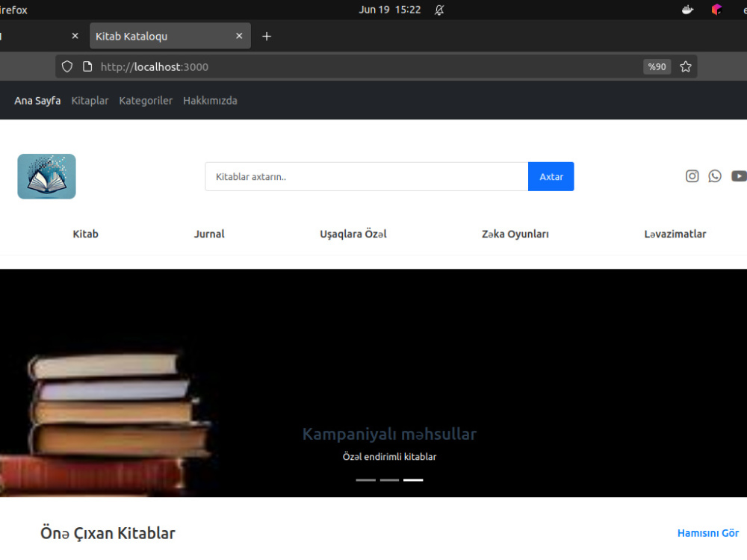This screenshot has width=747, height=560.
Task: Open the shield tracking protection icon
Action: pos(67,66)
